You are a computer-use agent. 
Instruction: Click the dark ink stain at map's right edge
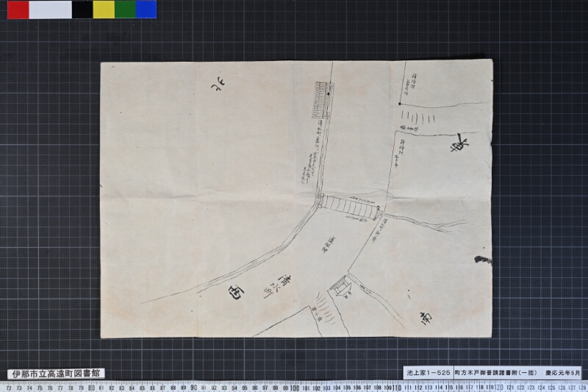click(x=483, y=260)
